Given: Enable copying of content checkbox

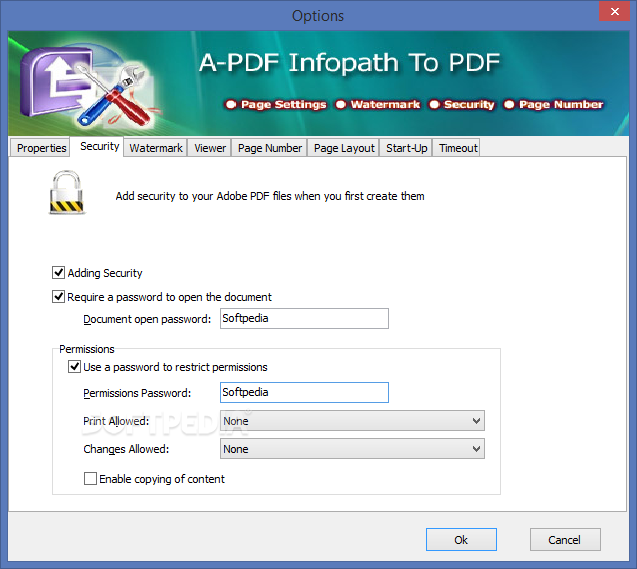Looking at the screenshot, I should pos(90,478).
